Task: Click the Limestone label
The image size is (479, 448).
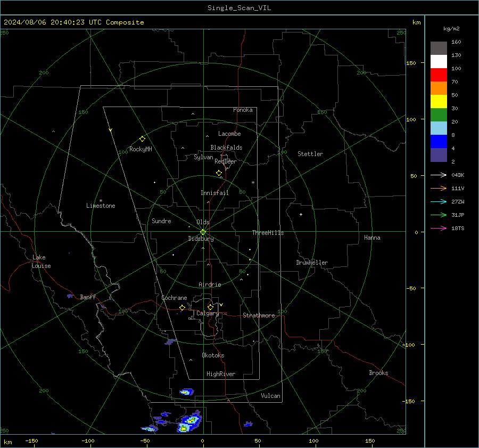Action: [x=101, y=206]
